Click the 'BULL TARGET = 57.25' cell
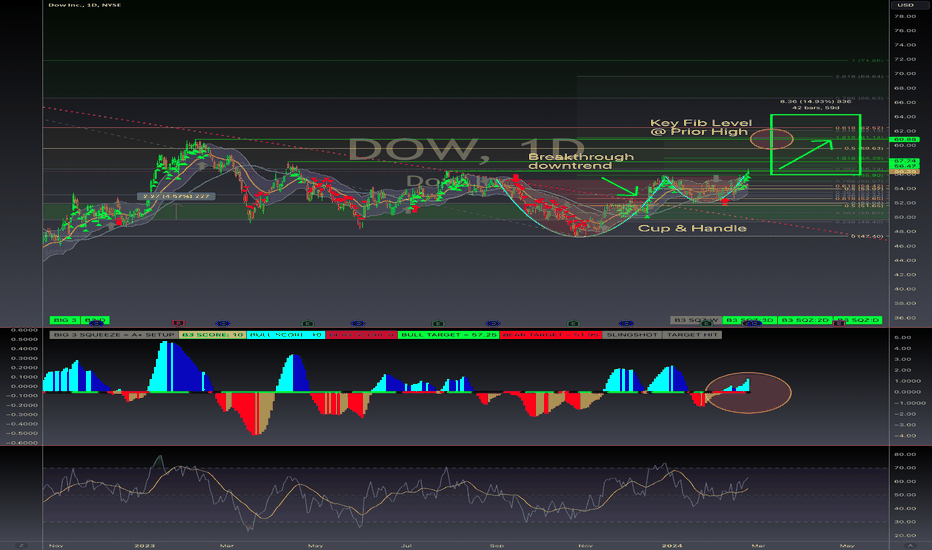The image size is (932, 550). 449,335
